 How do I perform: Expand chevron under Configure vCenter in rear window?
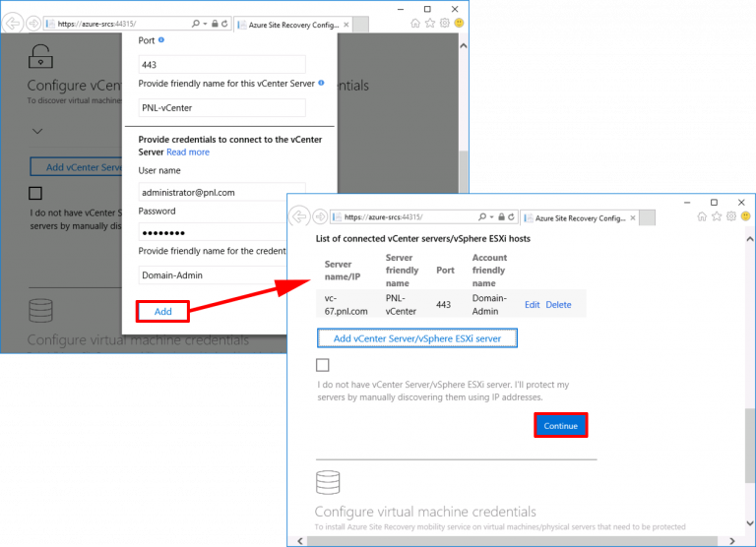37,131
